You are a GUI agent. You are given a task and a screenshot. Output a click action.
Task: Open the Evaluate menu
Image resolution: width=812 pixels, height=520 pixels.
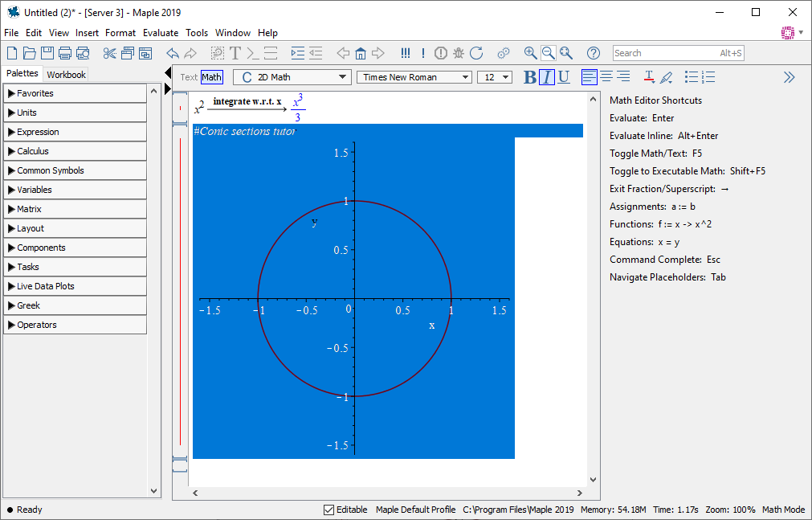(x=161, y=33)
